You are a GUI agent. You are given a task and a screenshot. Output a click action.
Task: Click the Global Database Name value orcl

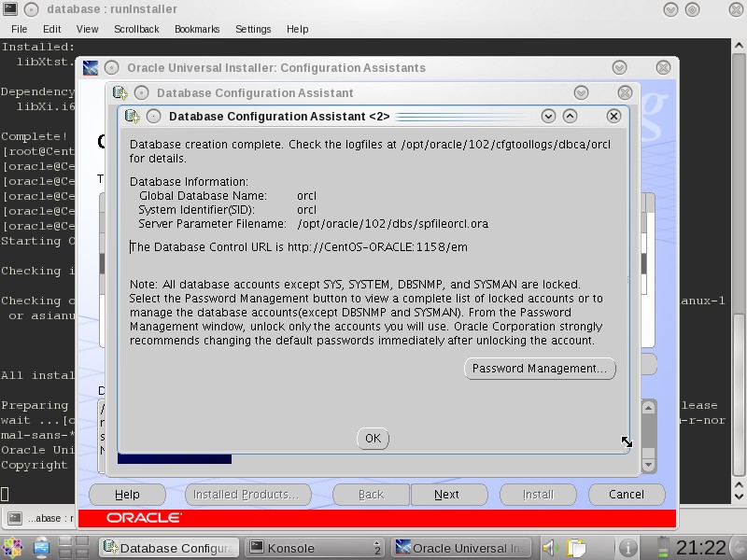[306, 196]
